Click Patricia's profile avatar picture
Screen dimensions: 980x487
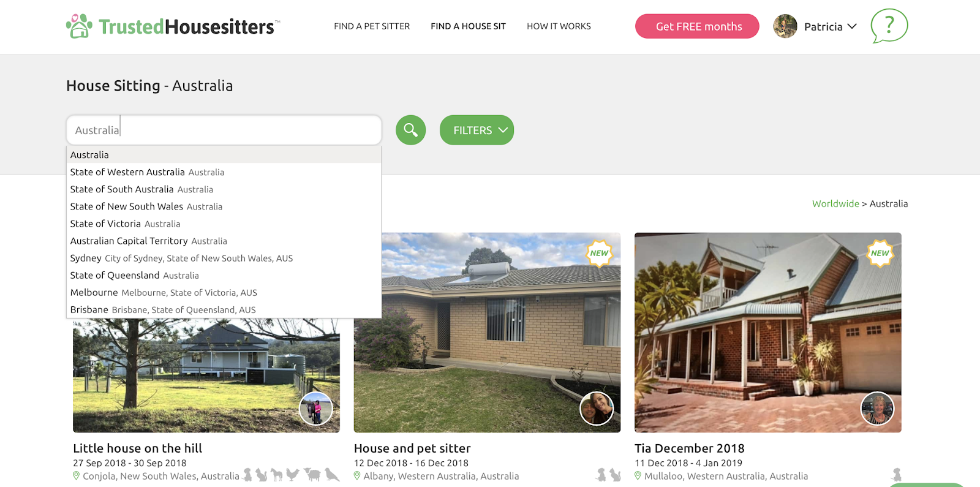click(785, 26)
